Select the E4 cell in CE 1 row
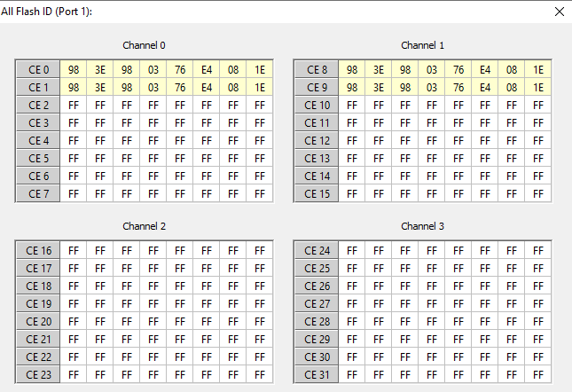 tap(207, 87)
